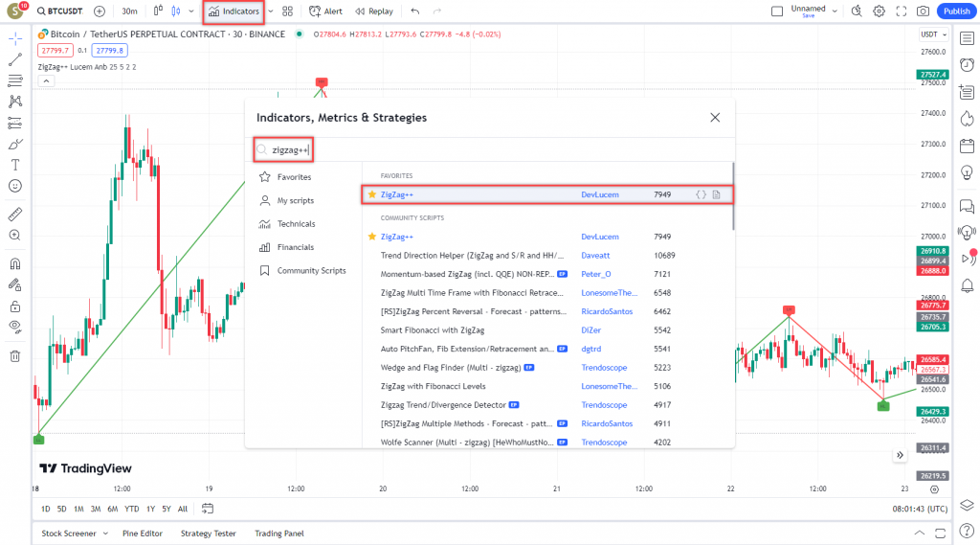Toggle hide all drawings eye icon

click(x=15, y=327)
